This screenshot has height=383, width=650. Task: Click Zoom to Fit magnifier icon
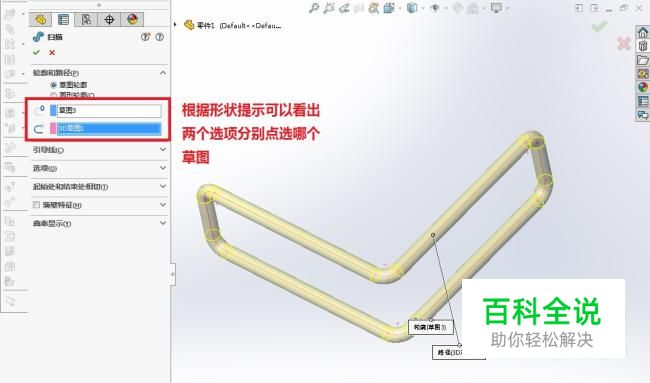point(314,8)
